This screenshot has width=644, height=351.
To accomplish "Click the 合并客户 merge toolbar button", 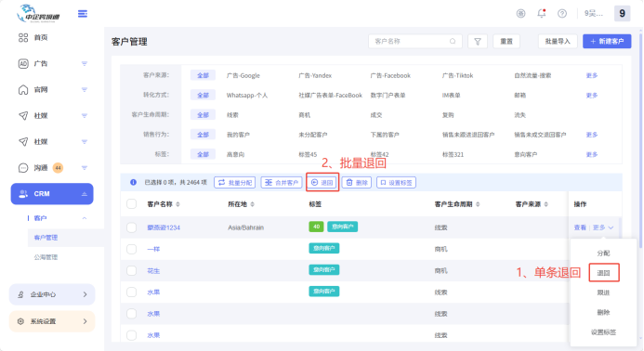I will coord(282,183).
